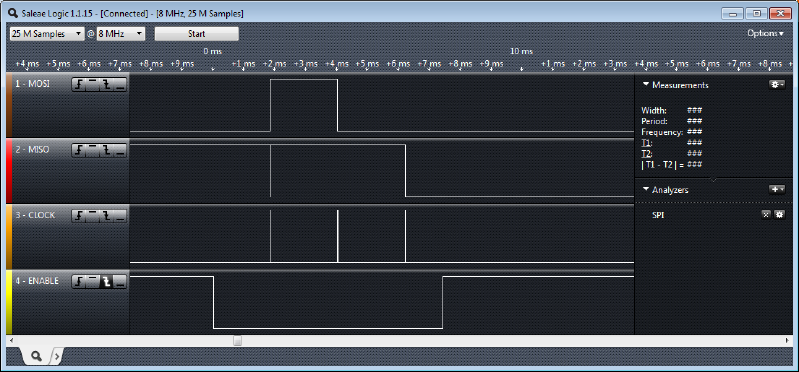Screen dimensions: 799x372
Task: Add a new analyzer with plus button
Action: tap(777, 190)
